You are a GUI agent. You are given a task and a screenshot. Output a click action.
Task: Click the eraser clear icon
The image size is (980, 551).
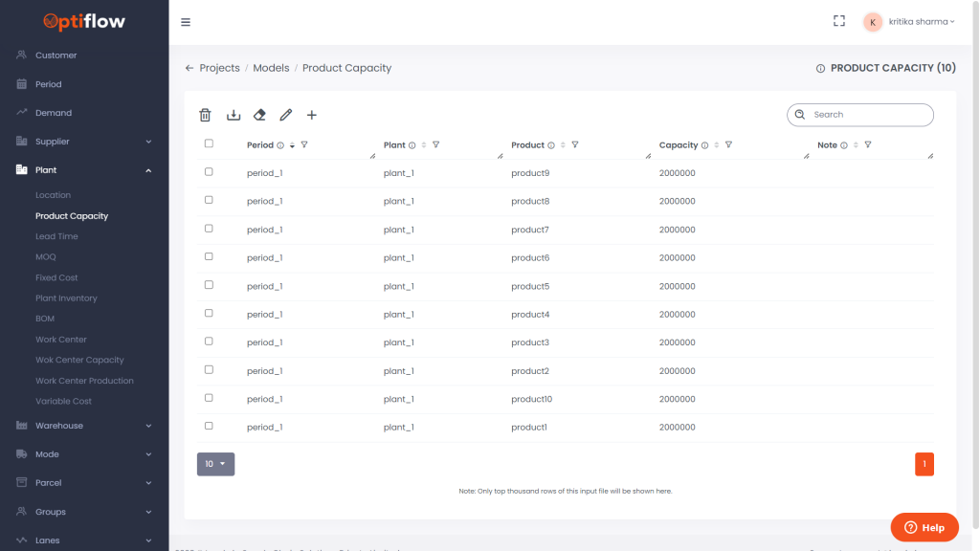[259, 115]
